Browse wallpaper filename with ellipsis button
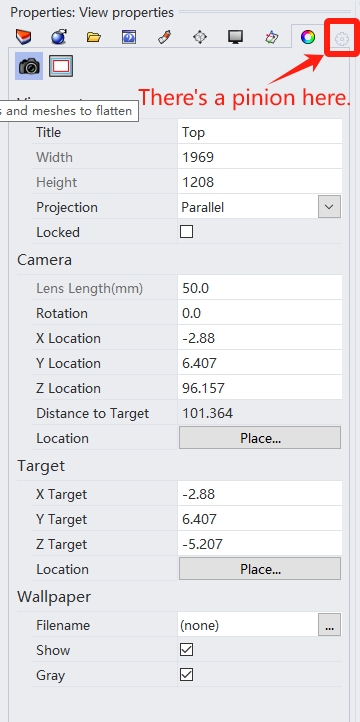360x722 pixels. tap(329, 625)
